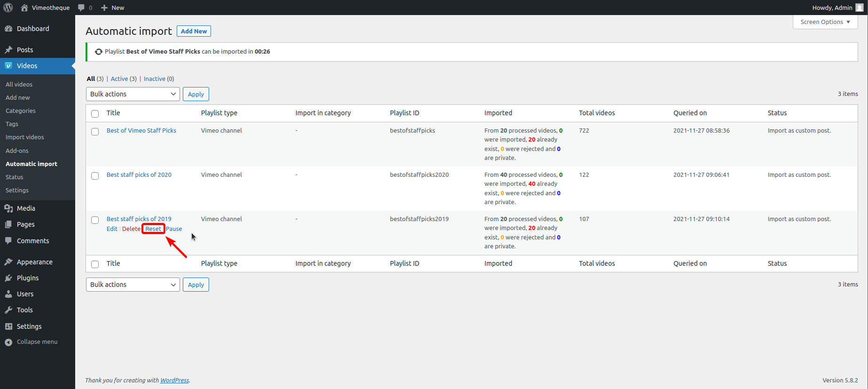Click playlist ID bestofstaffpicks2020
868x389 pixels.
[419, 175]
